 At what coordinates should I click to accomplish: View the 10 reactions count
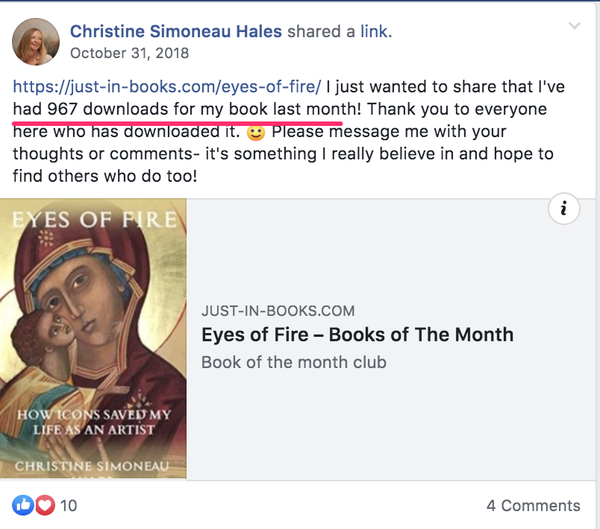click(x=69, y=506)
